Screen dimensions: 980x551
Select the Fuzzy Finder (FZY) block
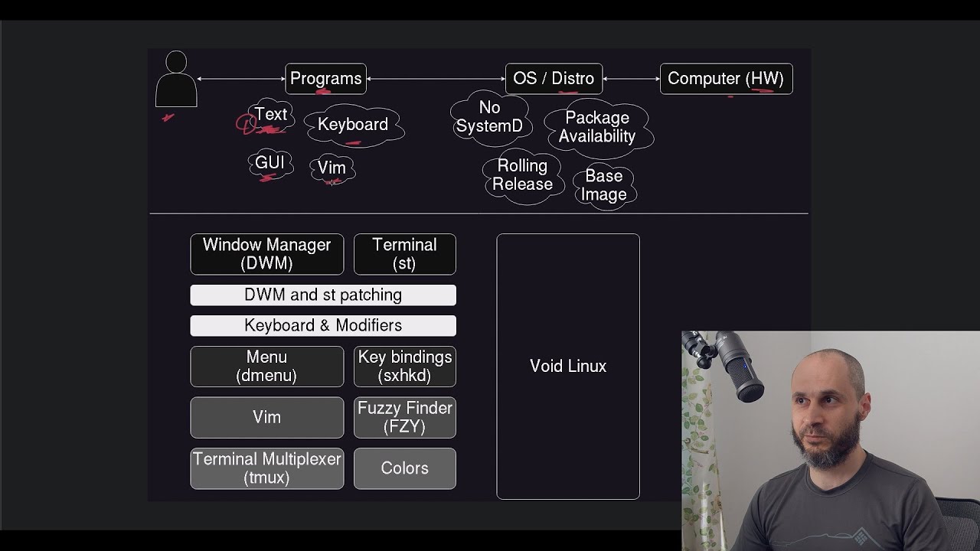(405, 417)
